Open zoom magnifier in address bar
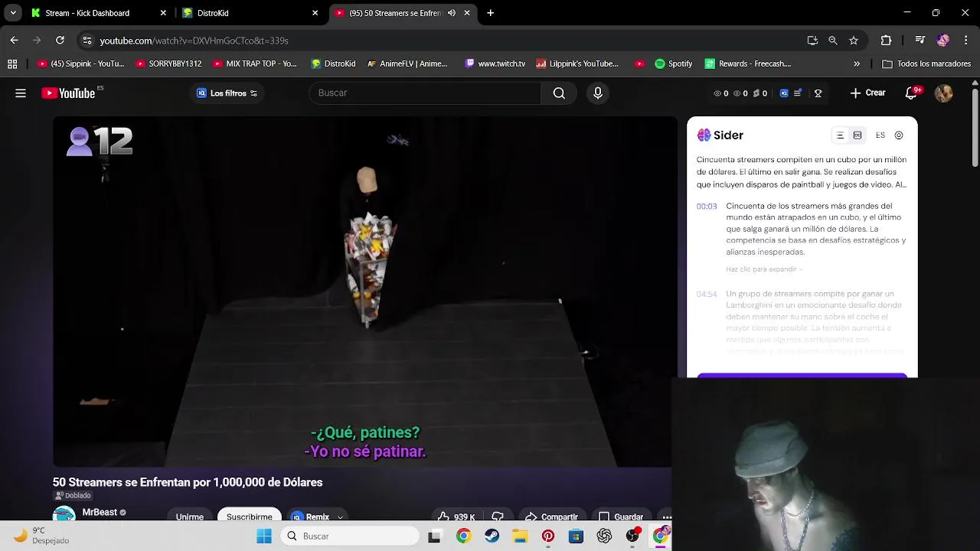 tap(833, 41)
